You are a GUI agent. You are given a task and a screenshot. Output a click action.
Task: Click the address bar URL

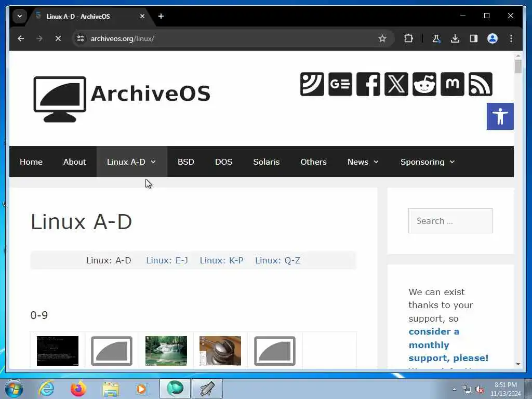click(122, 38)
